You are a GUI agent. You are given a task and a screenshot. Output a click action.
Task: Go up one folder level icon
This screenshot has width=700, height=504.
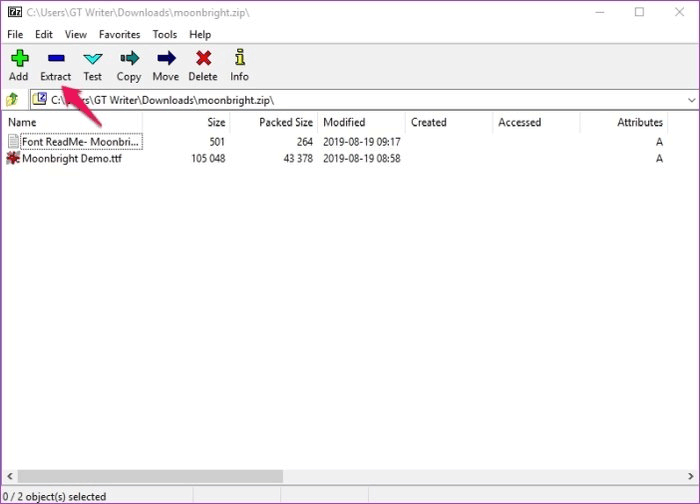point(13,100)
